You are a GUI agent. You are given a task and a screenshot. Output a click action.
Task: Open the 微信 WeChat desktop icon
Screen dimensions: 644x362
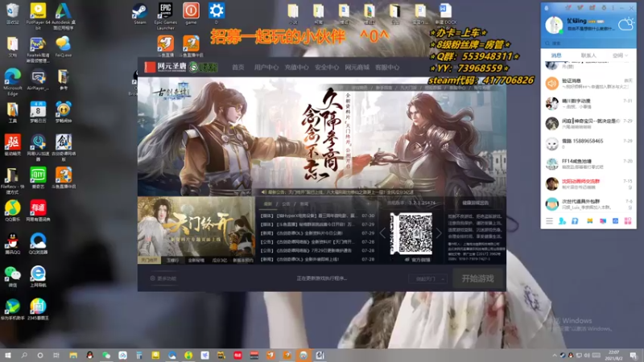(13, 276)
